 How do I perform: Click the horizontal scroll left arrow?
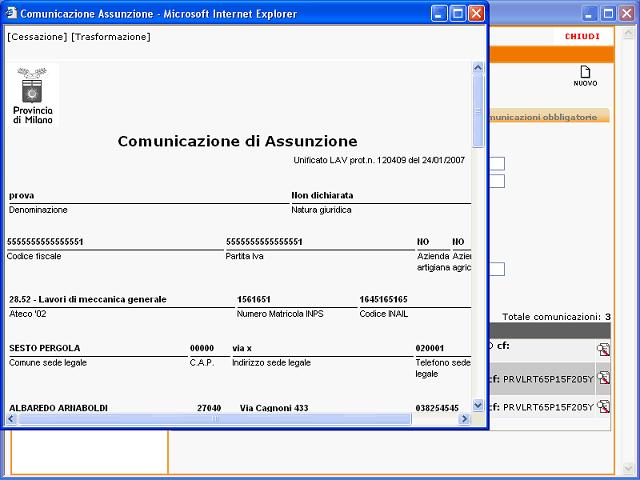tap(11, 419)
